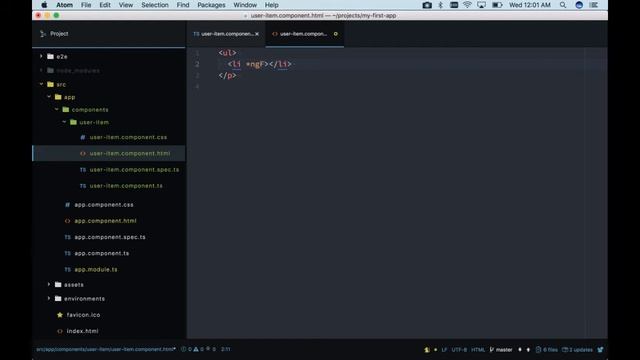Open Notification Center icon
The height and width of the screenshot is (360, 640).
point(594,5)
